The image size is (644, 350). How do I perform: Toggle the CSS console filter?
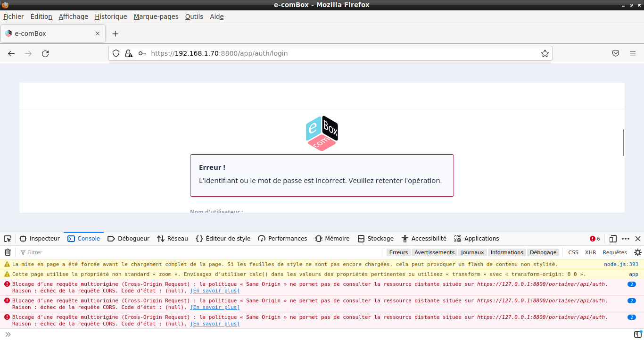(x=573, y=252)
